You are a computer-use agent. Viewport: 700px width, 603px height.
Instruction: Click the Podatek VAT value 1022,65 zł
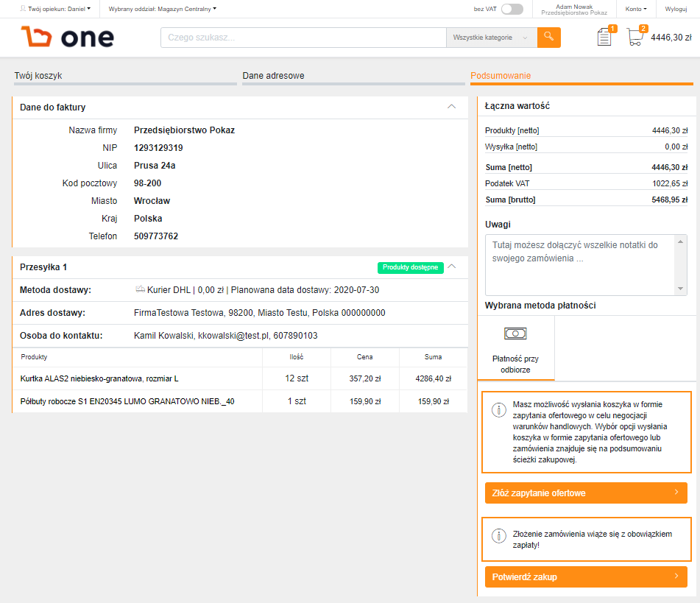click(x=670, y=183)
